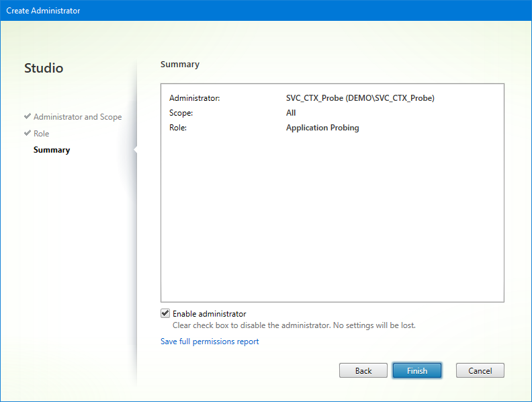Click the Role: label in the summary box
This screenshot has height=402, width=532.
[178, 128]
